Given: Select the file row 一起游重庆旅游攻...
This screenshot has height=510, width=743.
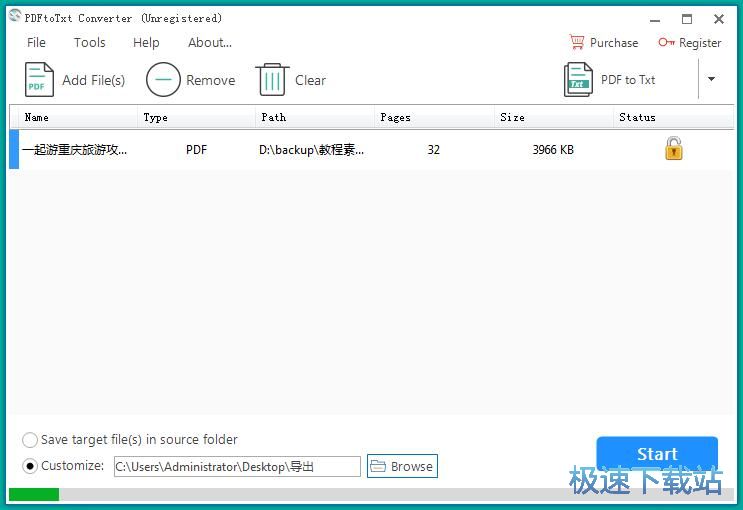Looking at the screenshot, I should (372, 150).
